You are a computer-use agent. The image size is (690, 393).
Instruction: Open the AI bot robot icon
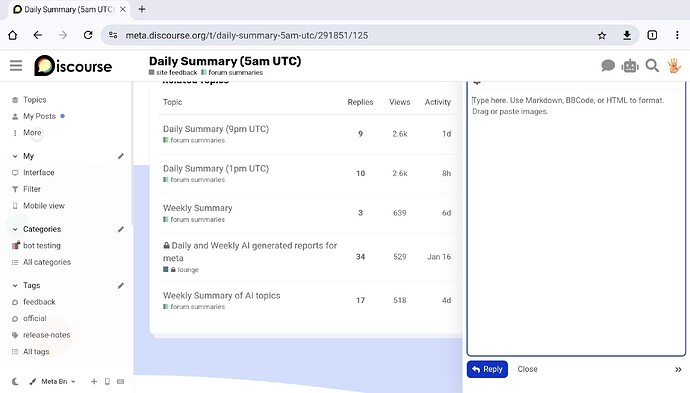coord(630,66)
